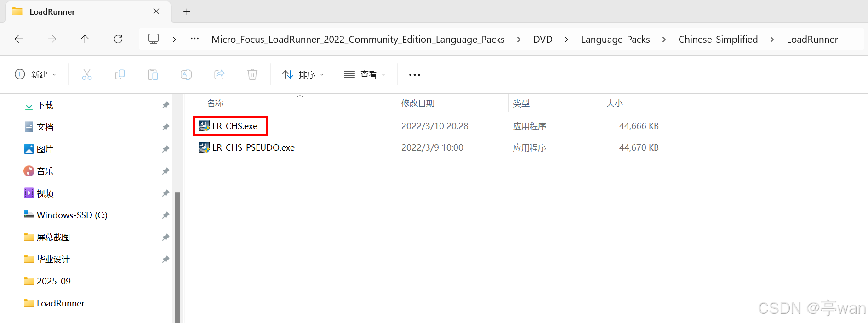
Task: Click the sidebar vertical scrollbar
Action: 177,257
